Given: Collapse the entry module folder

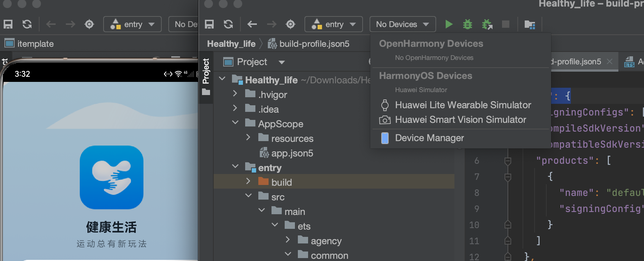Looking at the screenshot, I should pyautogui.click(x=235, y=166).
